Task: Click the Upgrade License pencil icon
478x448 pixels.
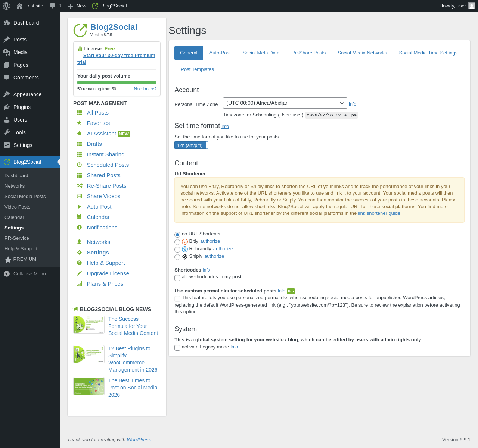Action: pyautogui.click(x=79, y=273)
